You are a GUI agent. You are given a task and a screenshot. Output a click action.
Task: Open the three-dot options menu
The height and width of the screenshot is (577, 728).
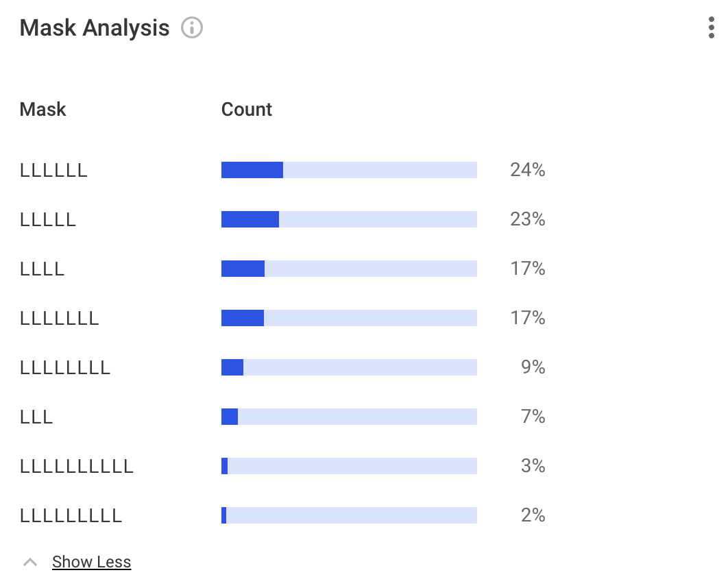pos(710,27)
